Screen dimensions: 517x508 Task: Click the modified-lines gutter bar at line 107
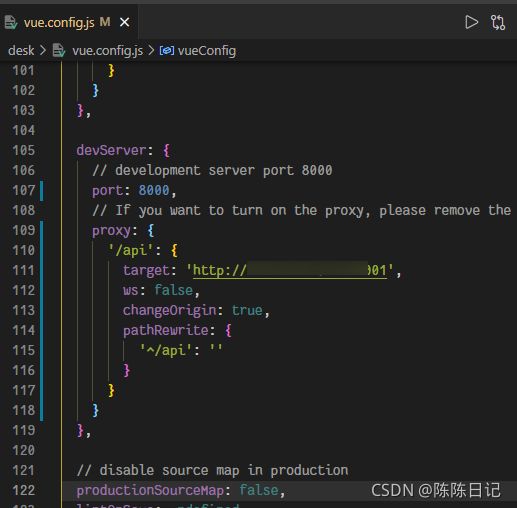[42, 190]
